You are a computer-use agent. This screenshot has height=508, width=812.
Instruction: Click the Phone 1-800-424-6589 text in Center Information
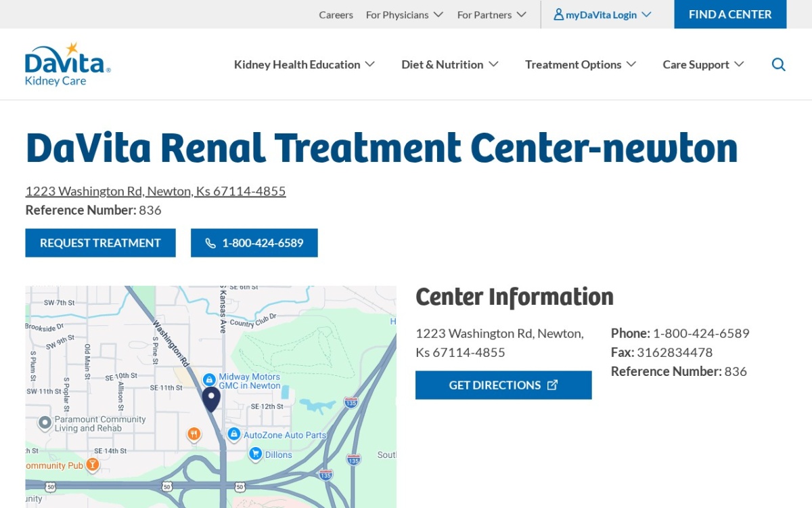(x=680, y=333)
